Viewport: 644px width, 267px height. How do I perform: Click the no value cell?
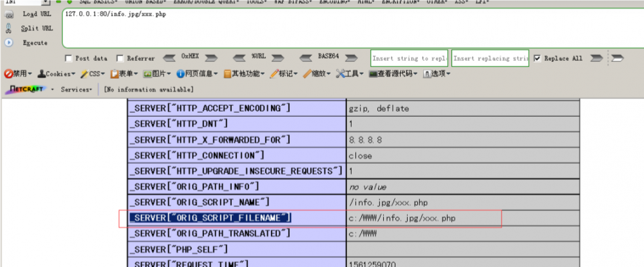tap(463, 187)
